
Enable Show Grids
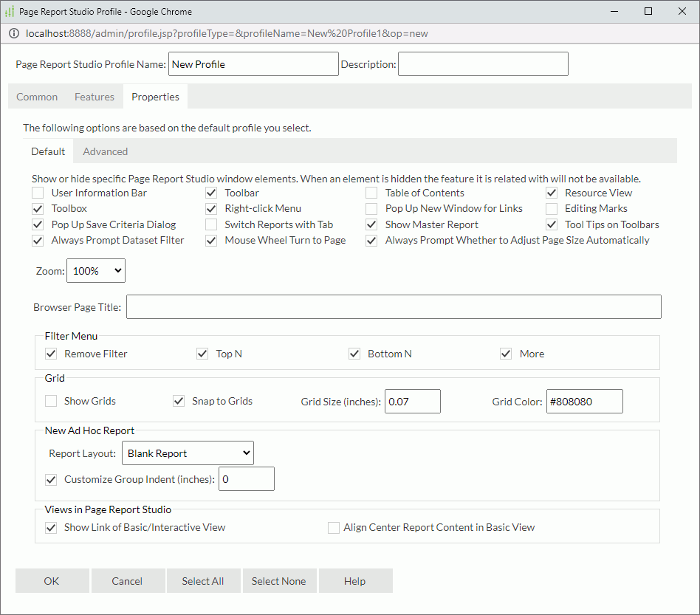[x=51, y=401]
